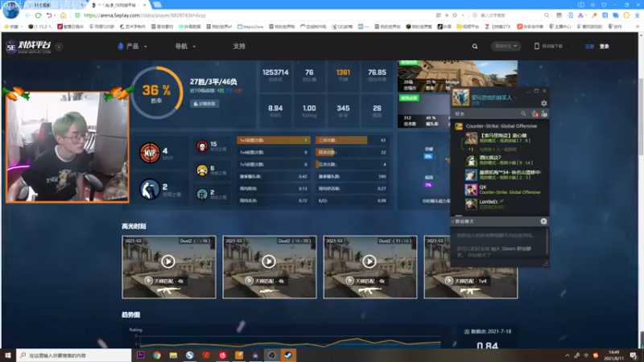Switch to Steam in the taskbar
The image size is (644, 362).
pyautogui.click(x=288, y=355)
